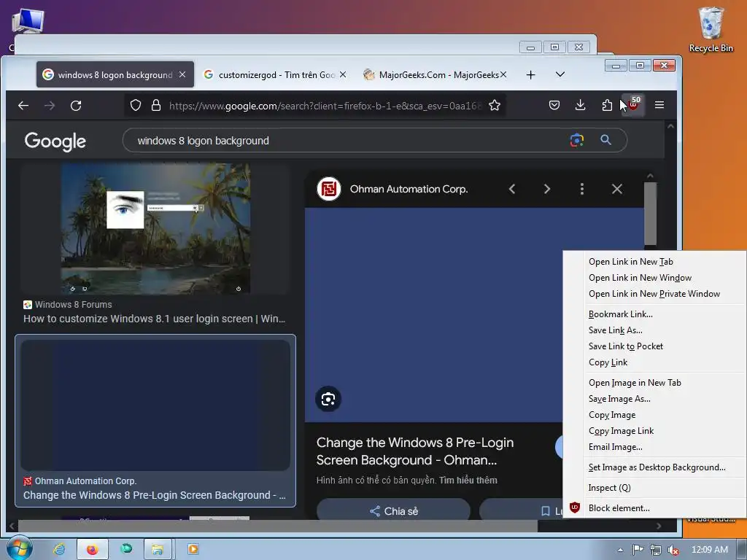Screen dimensions: 747x560
Task: Click the uBlock Origin toolbar icon
Action: tap(634, 105)
